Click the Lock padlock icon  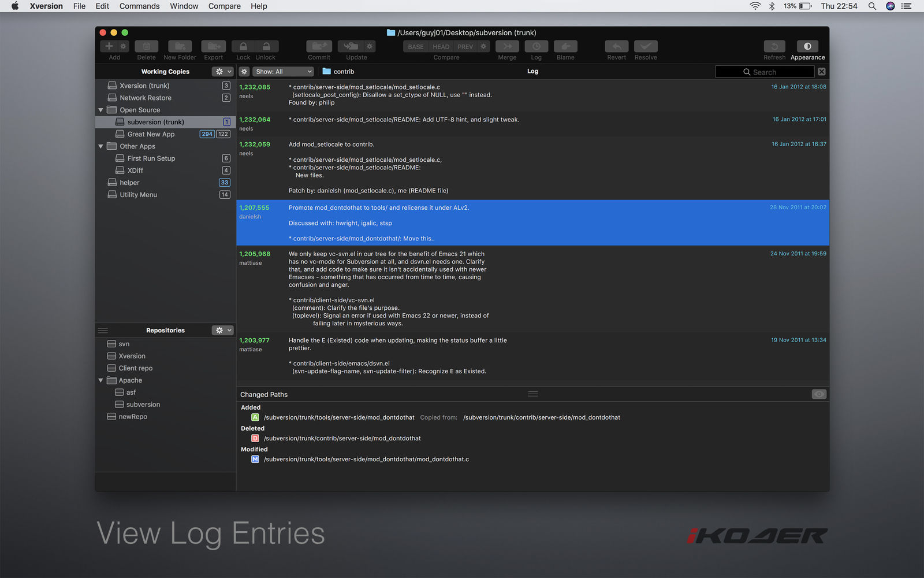(x=243, y=46)
